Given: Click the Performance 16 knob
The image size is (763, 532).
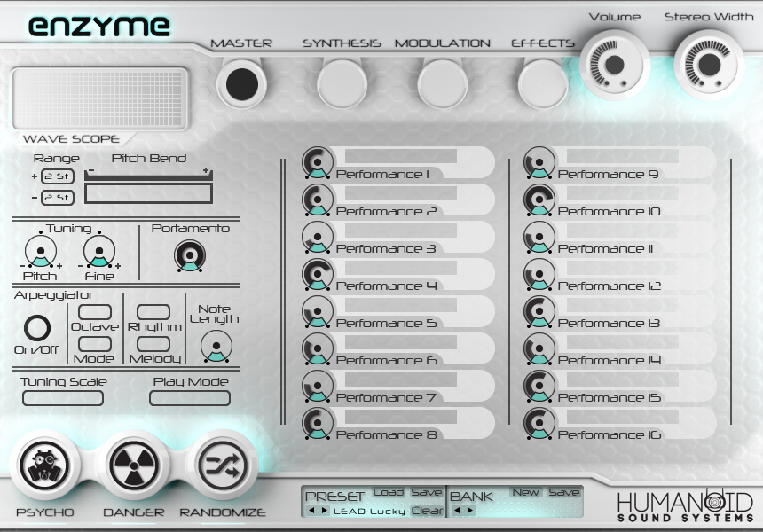Looking at the screenshot, I should [x=539, y=423].
